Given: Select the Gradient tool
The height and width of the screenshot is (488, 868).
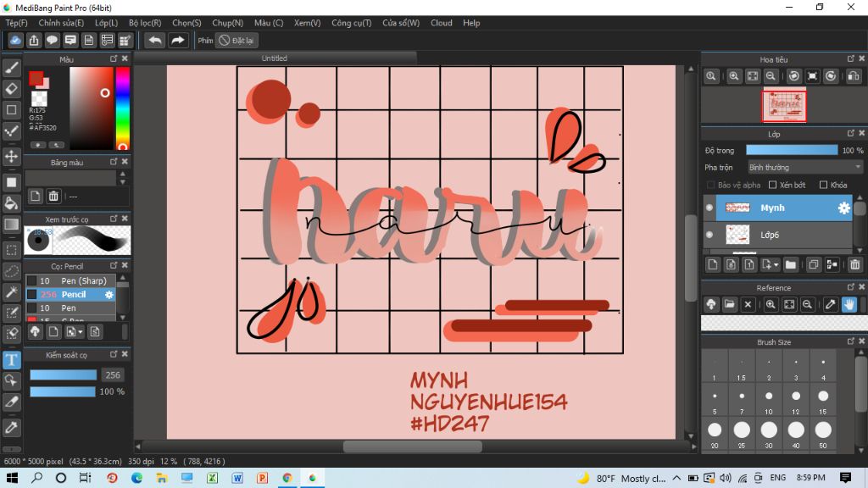Looking at the screenshot, I should point(11,224).
